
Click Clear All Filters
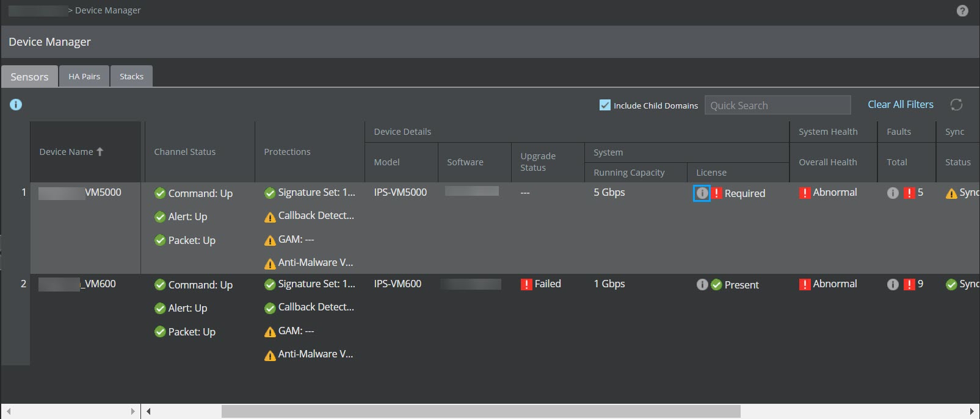[x=901, y=104]
